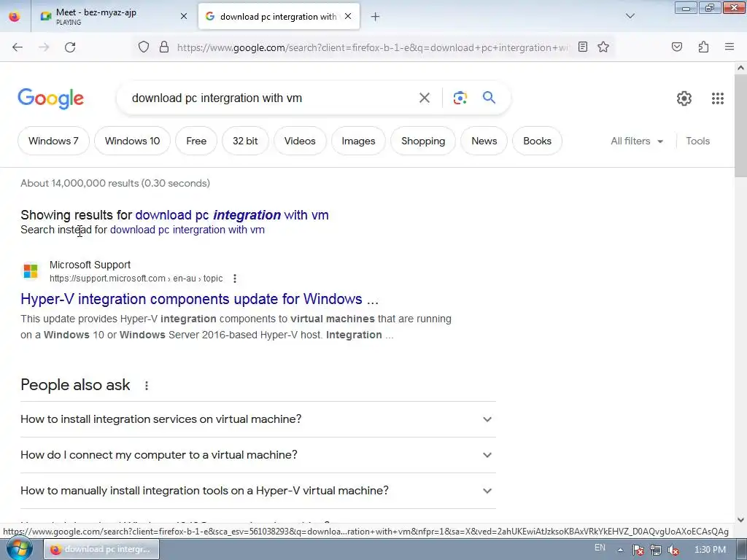747x560 pixels.
Task: View site security padlock information
Action: (x=164, y=47)
